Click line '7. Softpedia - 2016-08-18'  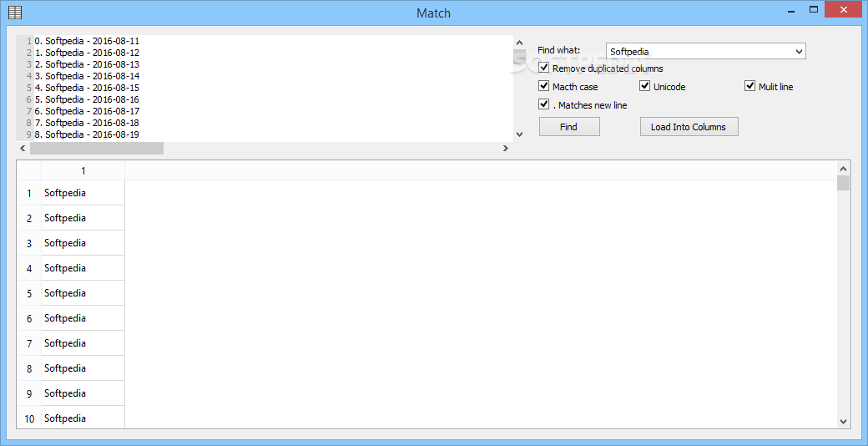(87, 123)
